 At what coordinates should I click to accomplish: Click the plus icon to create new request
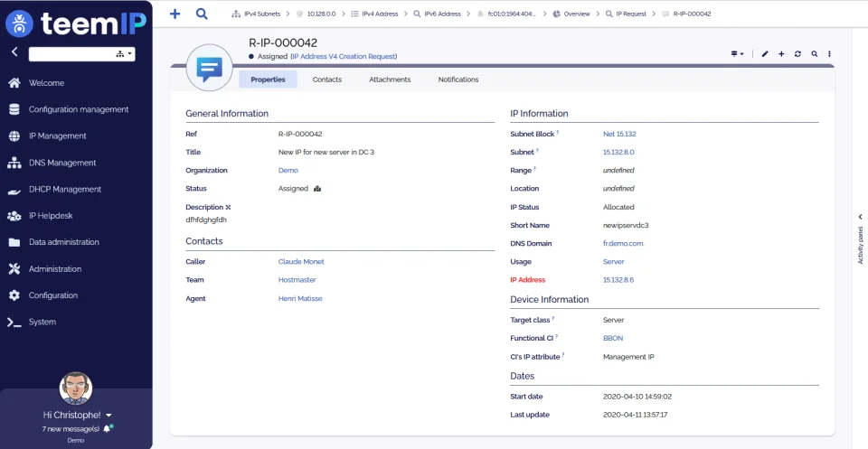[781, 54]
